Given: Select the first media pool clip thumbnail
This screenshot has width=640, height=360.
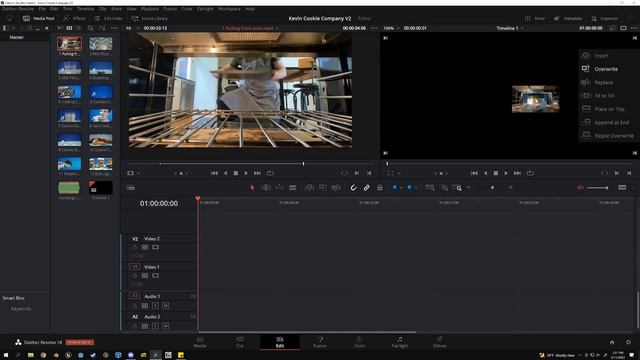Looking at the screenshot, I should (x=69, y=43).
